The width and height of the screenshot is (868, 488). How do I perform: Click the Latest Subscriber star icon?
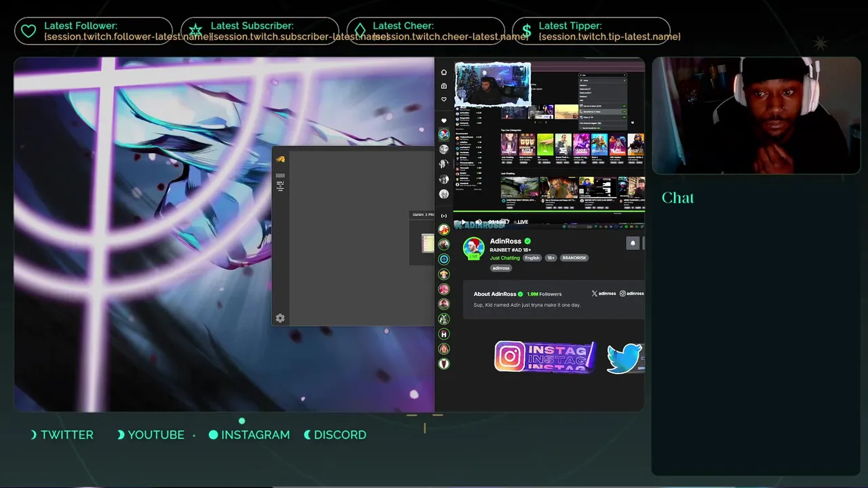(x=195, y=31)
